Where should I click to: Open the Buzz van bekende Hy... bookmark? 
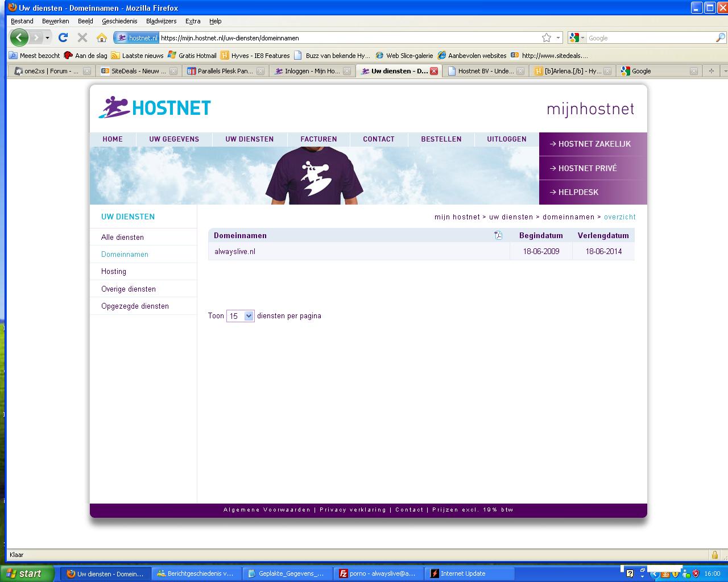pyautogui.click(x=332, y=56)
